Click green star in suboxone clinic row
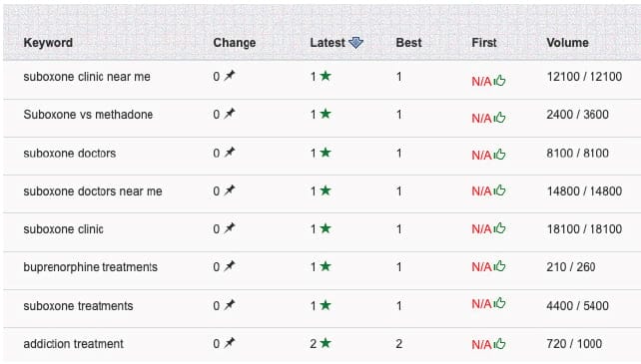Viewport: 641px width, 364px height. [x=325, y=228]
